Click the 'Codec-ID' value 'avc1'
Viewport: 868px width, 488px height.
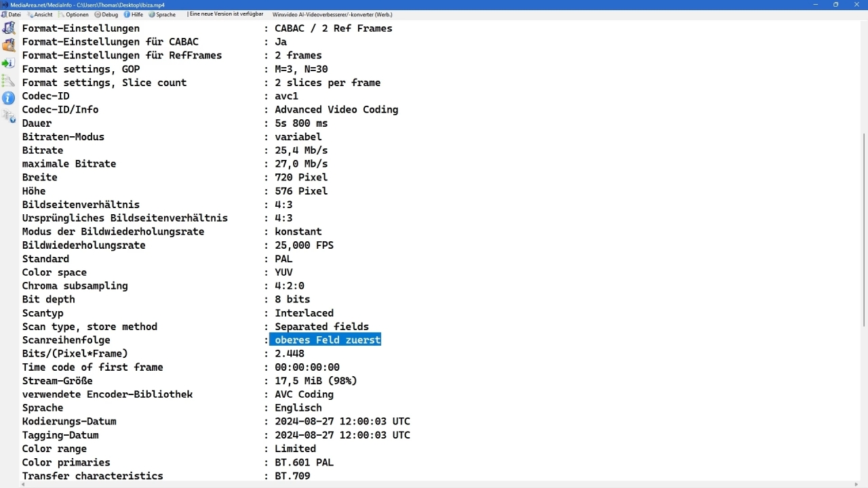[286, 96]
